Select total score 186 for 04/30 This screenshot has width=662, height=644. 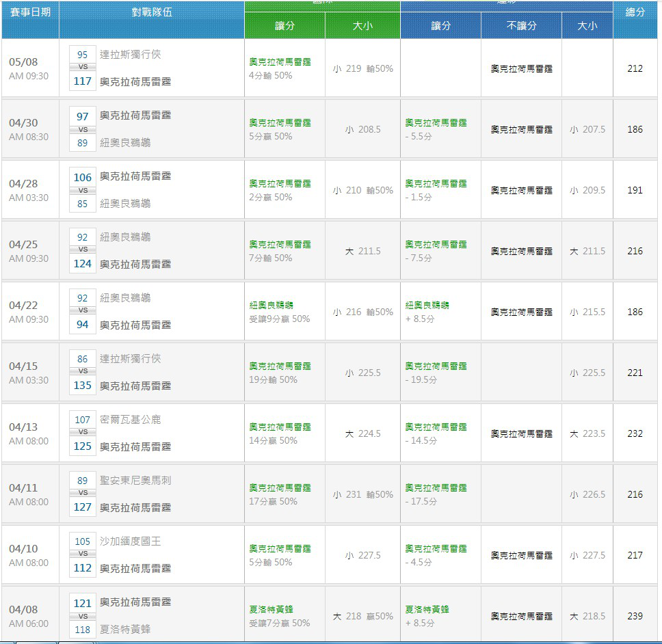click(x=635, y=129)
